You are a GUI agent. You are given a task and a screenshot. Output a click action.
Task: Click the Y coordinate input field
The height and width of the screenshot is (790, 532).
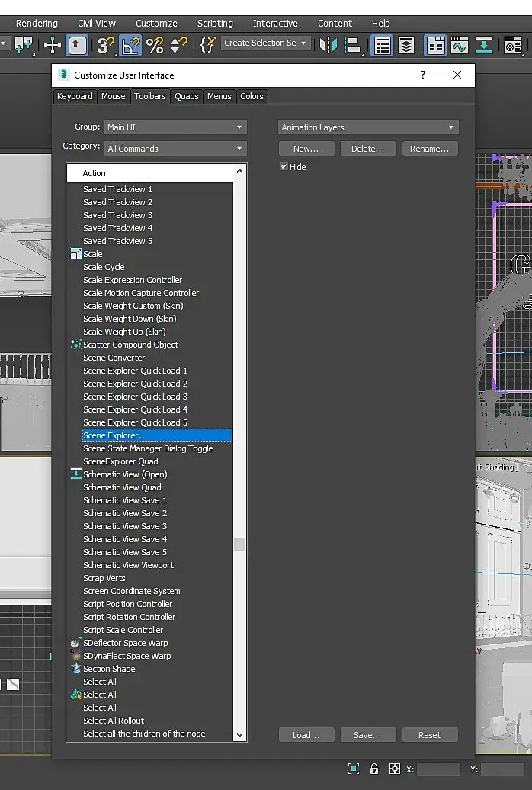(503, 769)
